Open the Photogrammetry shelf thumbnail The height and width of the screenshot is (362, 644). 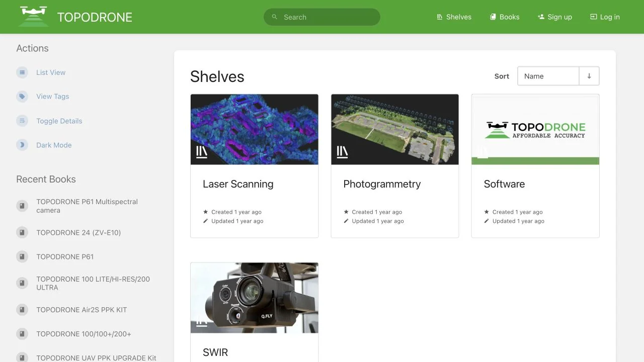(395, 129)
